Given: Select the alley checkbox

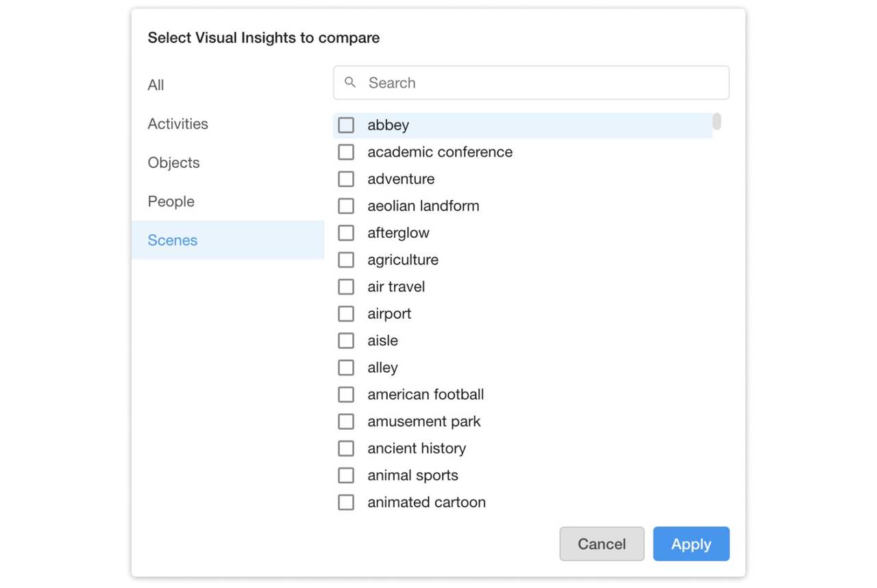Looking at the screenshot, I should click(x=346, y=368).
